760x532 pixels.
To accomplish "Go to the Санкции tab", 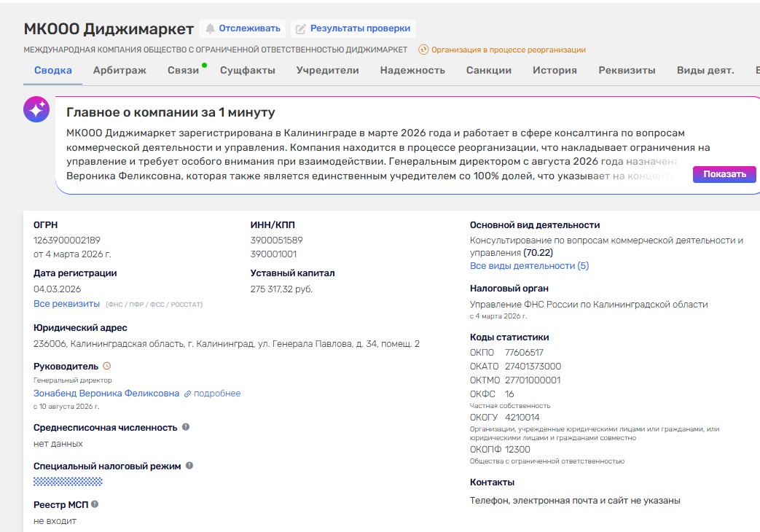I will (x=488, y=70).
